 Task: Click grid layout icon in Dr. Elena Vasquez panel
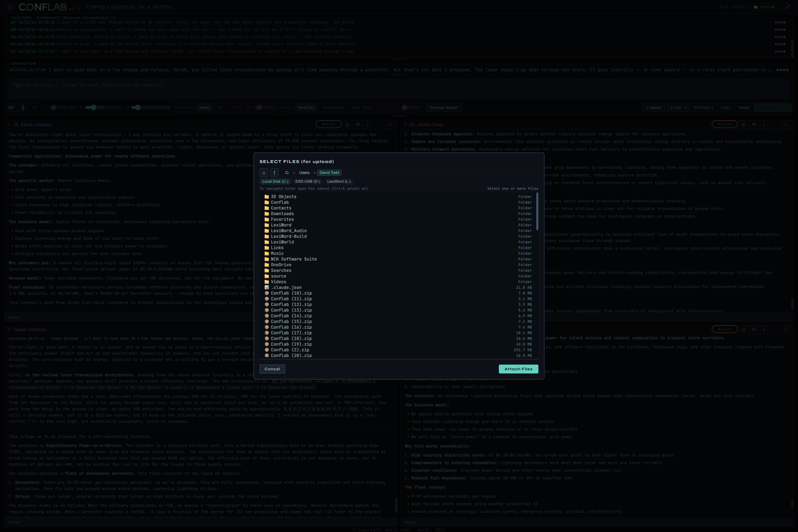tap(347, 124)
